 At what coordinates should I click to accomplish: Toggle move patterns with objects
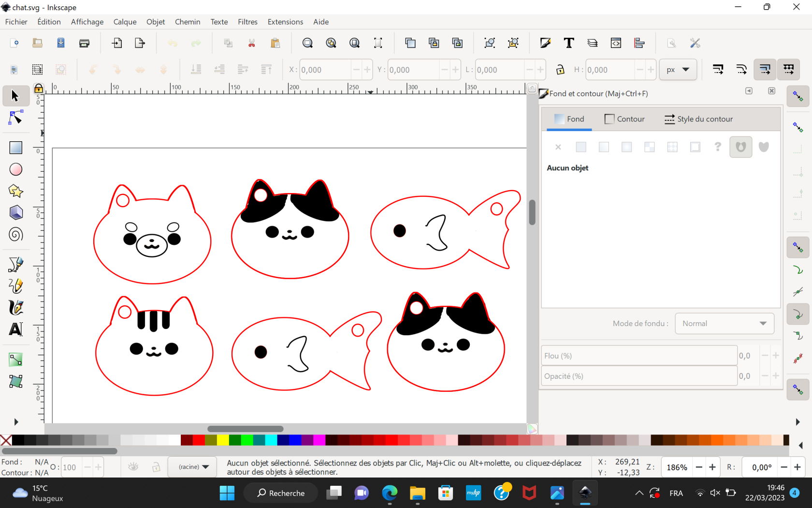(x=789, y=70)
